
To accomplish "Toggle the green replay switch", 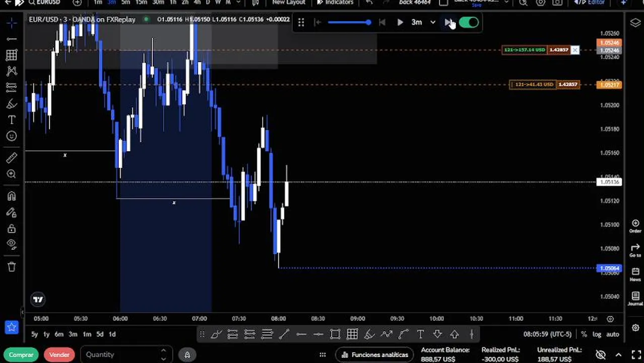I will point(469,22).
